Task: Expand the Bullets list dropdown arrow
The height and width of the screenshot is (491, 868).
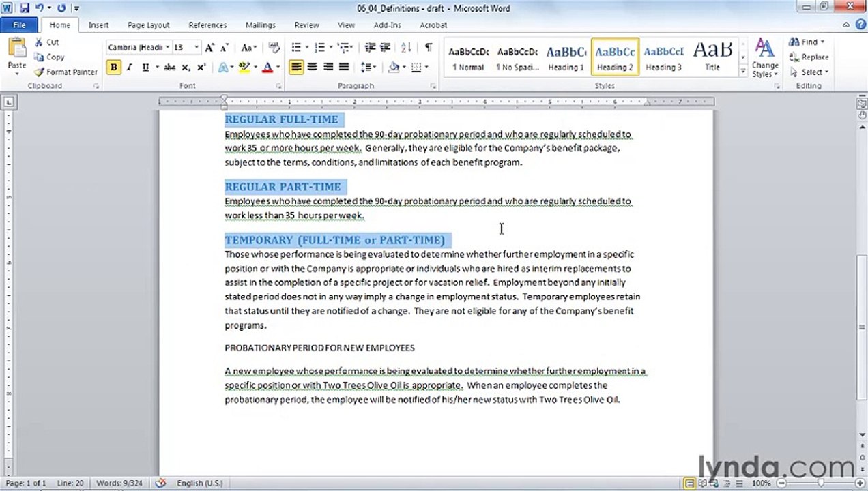Action: [307, 48]
